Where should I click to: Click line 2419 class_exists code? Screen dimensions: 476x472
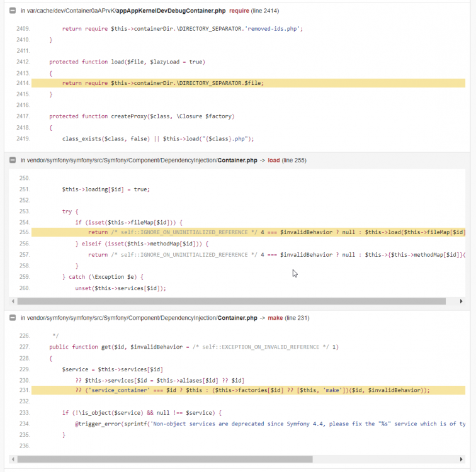pos(158,139)
